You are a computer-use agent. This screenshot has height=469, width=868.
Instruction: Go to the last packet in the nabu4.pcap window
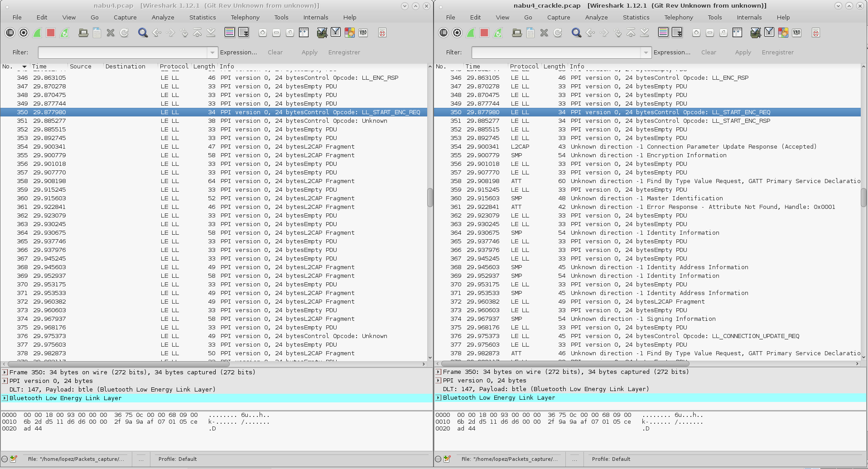(x=211, y=33)
